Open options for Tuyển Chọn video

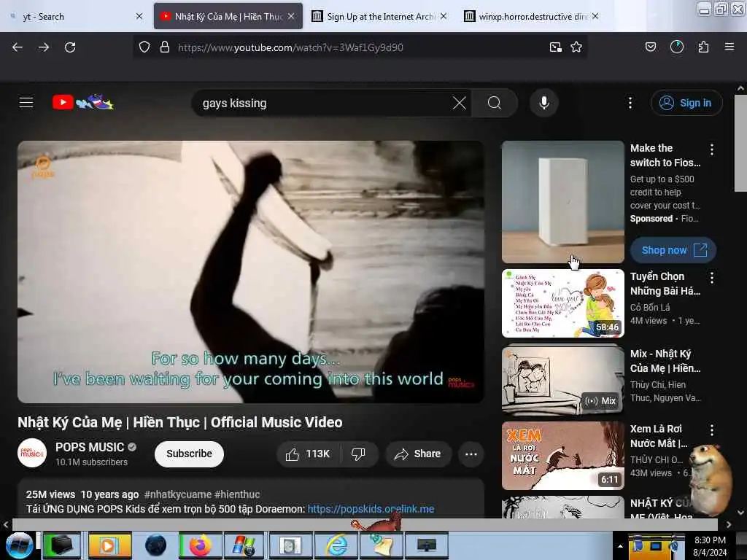click(x=712, y=278)
